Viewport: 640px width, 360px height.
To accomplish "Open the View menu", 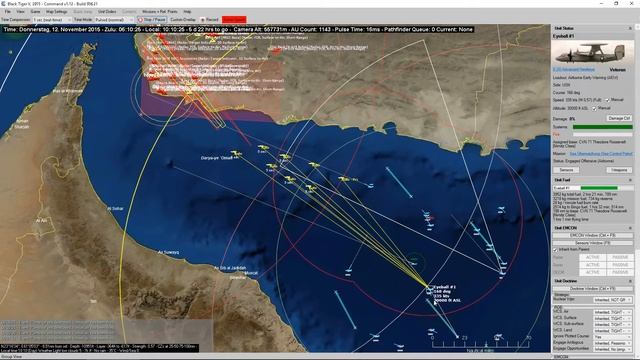I will tap(20, 12).
